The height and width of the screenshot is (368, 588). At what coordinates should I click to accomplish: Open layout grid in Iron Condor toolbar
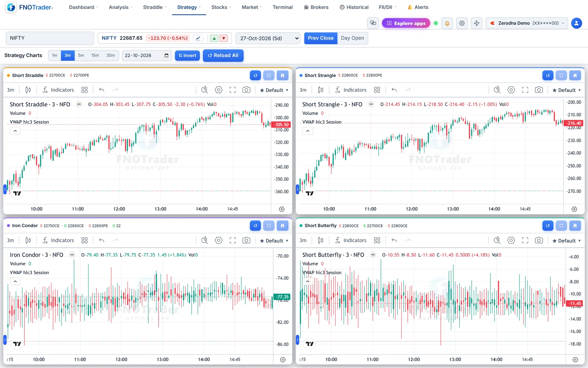pyautogui.click(x=85, y=240)
